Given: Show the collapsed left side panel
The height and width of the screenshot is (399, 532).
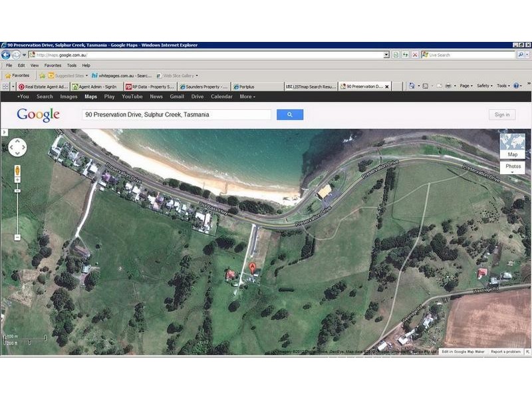Looking at the screenshot, I should click(x=5, y=133).
